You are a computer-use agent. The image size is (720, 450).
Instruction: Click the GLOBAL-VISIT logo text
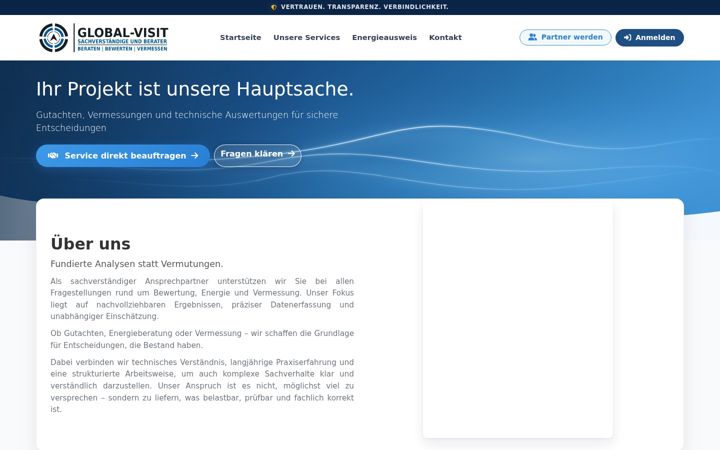click(123, 33)
